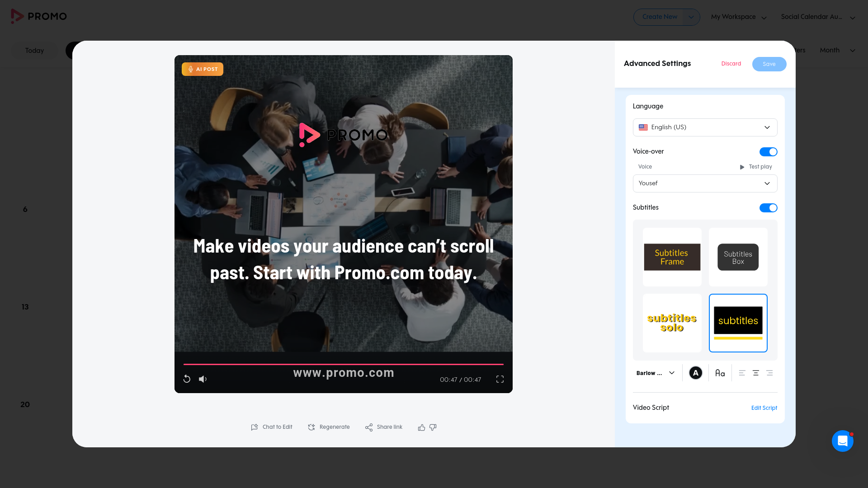
Task: Select the Subtitles Frame style thumbnail
Action: coord(672,257)
